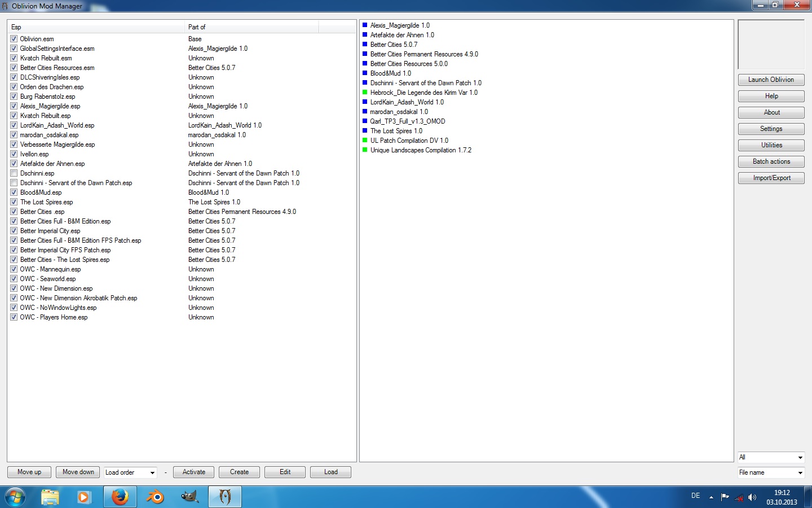Open Firefox from the taskbar
Screen dimensions: 812x508
point(120,497)
